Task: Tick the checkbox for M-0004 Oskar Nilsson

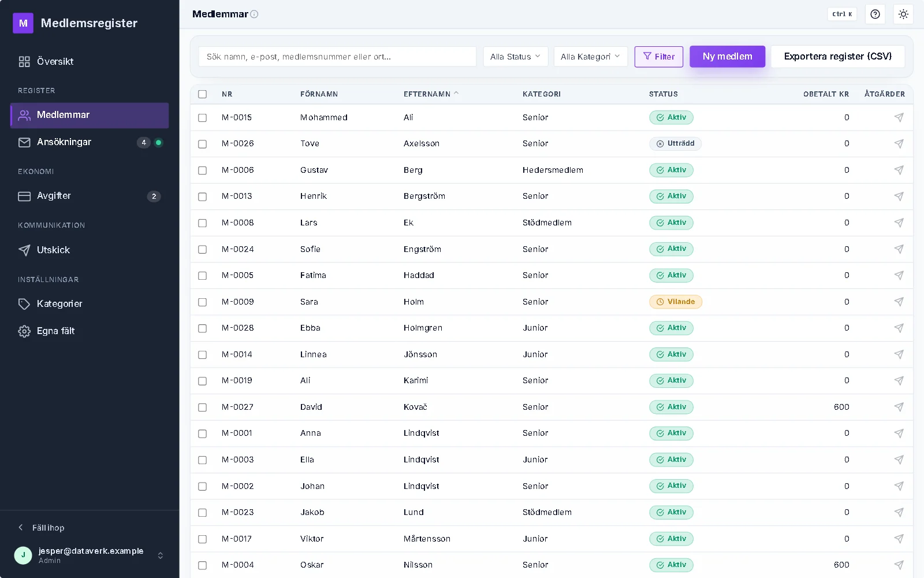Action: click(x=202, y=565)
